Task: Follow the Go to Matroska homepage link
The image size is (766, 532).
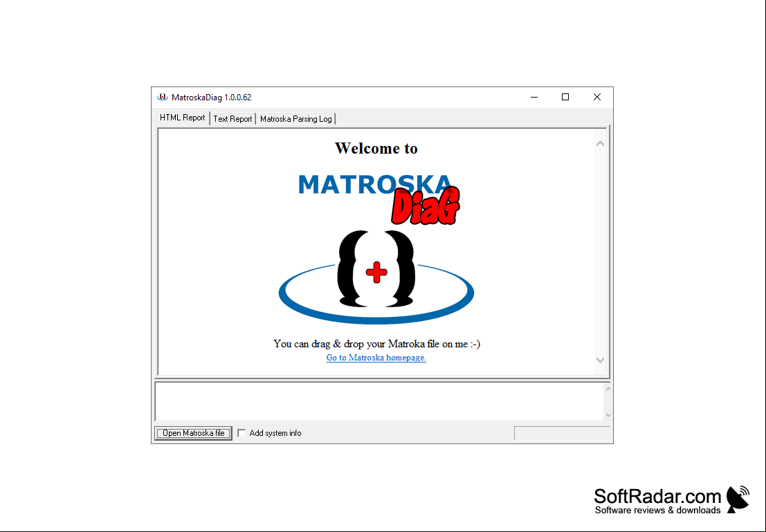Action: (376, 358)
